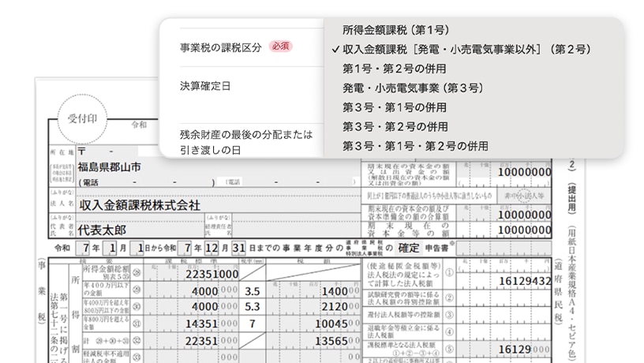Select the 収入金額課税株式会社 company name field
Screen dimensions: 644x363
point(139,205)
